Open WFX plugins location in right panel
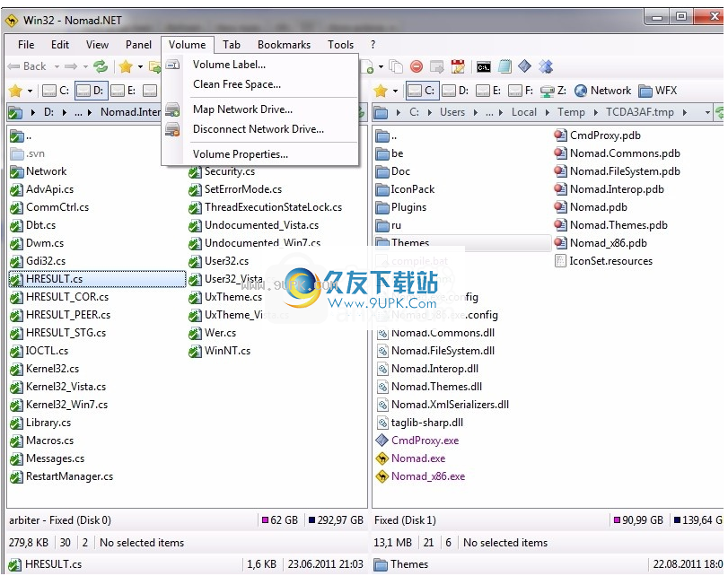The image size is (728, 576). [658, 91]
